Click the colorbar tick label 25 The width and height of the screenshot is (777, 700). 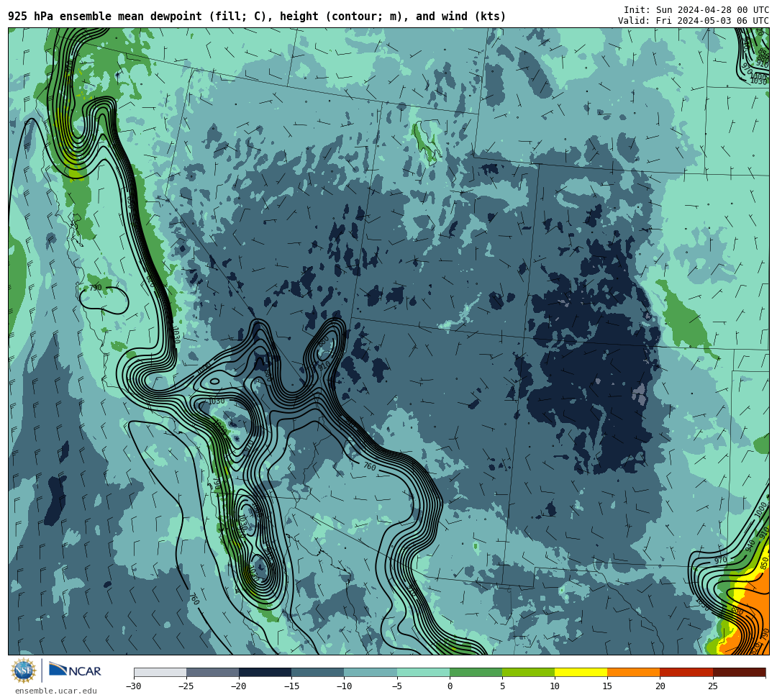[x=712, y=686]
